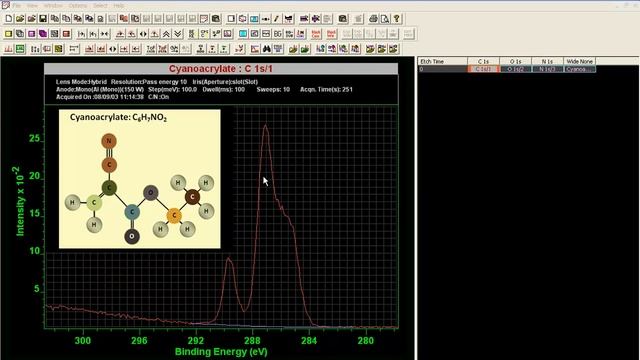This screenshot has height=360, width=640.
Task: Click the first red text library icon
Action: pos(316,34)
